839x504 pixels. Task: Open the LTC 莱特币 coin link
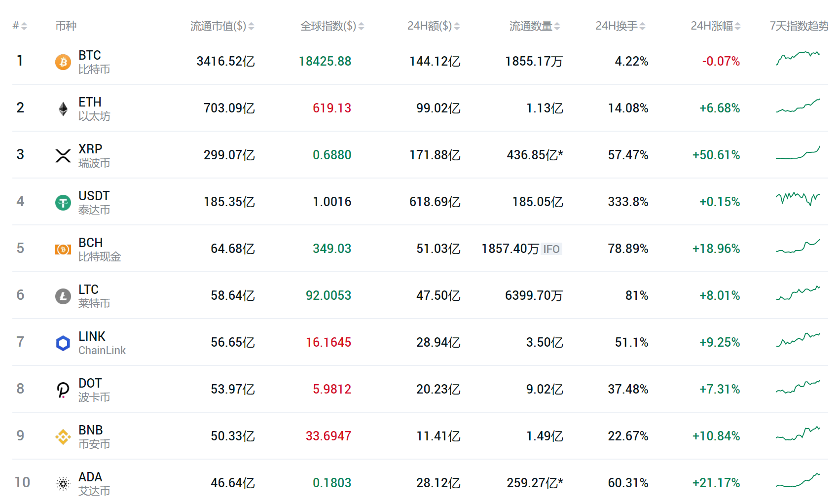[x=94, y=296]
